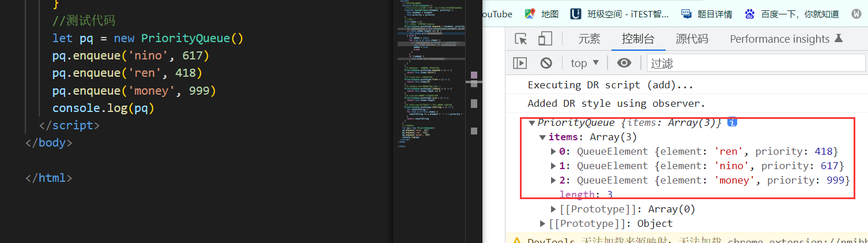Expand [[Prototype]]: Object
Screen dimensions: 868x243
(x=542, y=223)
